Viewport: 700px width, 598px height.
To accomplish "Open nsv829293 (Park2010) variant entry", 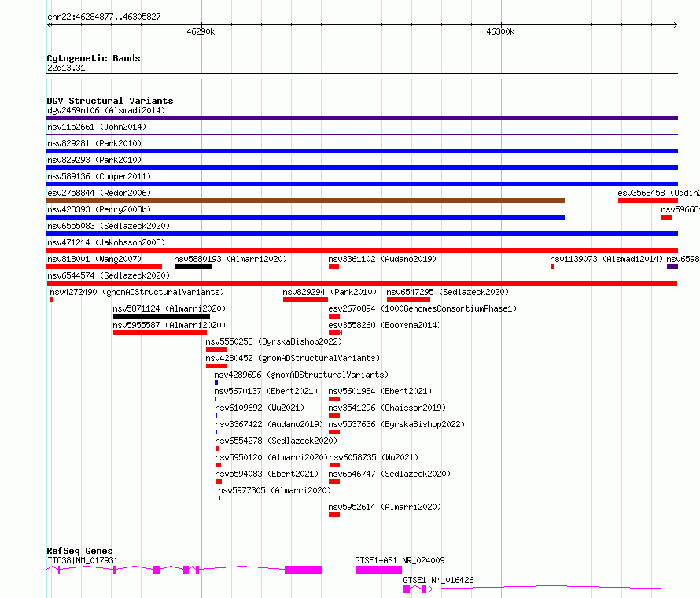I will 94,160.
